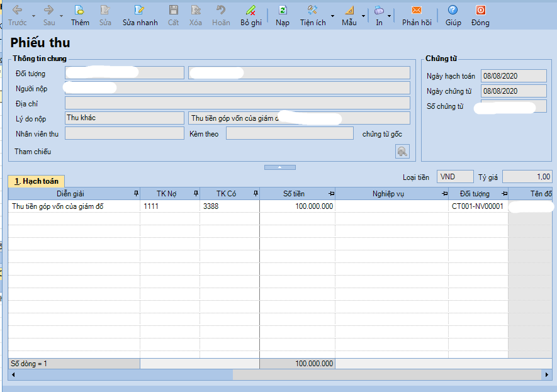The width and height of the screenshot is (557, 392).
Task: Click the Địa chỉ input field
Action: coord(237,103)
